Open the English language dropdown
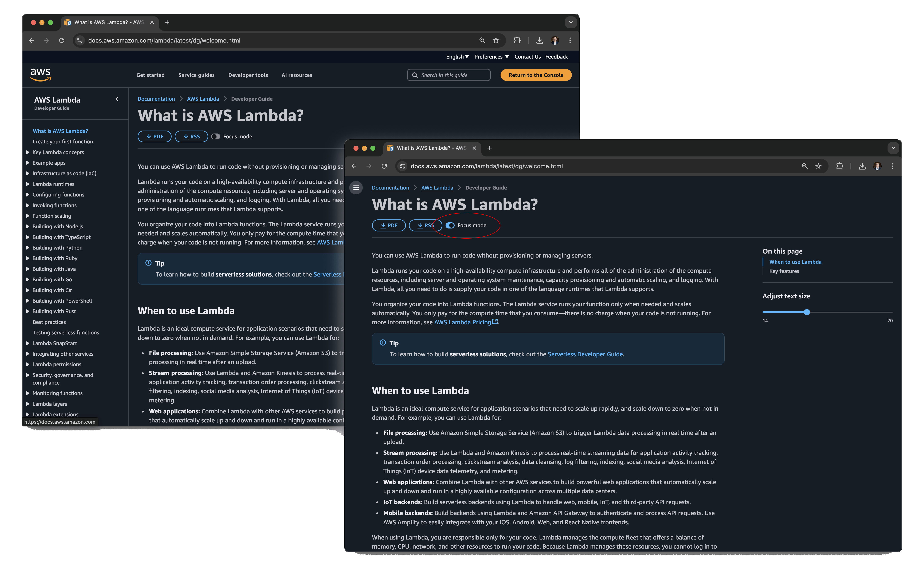This screenshot has height=581, width=924. tap(457, 56)
